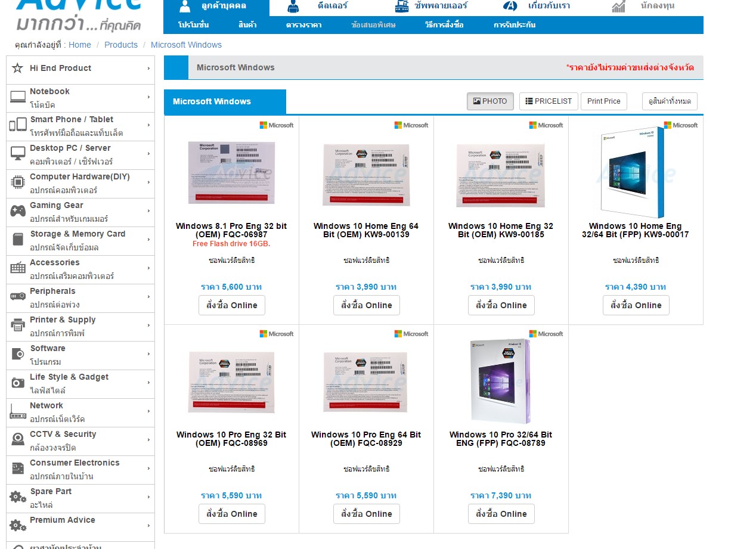Viewport: 756px width, 549px height.
Task: Expand the Network category arrow
Action: (148, 412)
